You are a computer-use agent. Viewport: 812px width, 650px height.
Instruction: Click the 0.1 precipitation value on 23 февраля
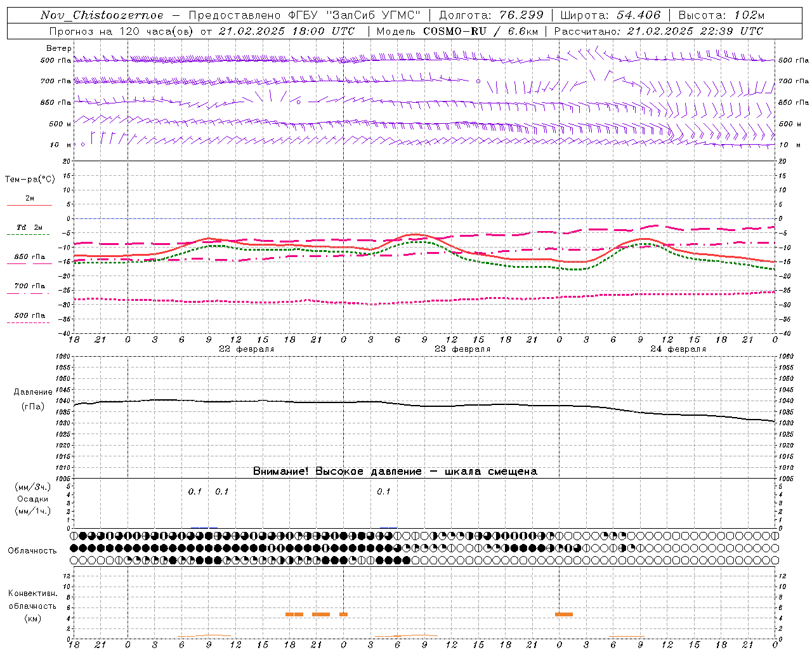click(x=384, y=492)
